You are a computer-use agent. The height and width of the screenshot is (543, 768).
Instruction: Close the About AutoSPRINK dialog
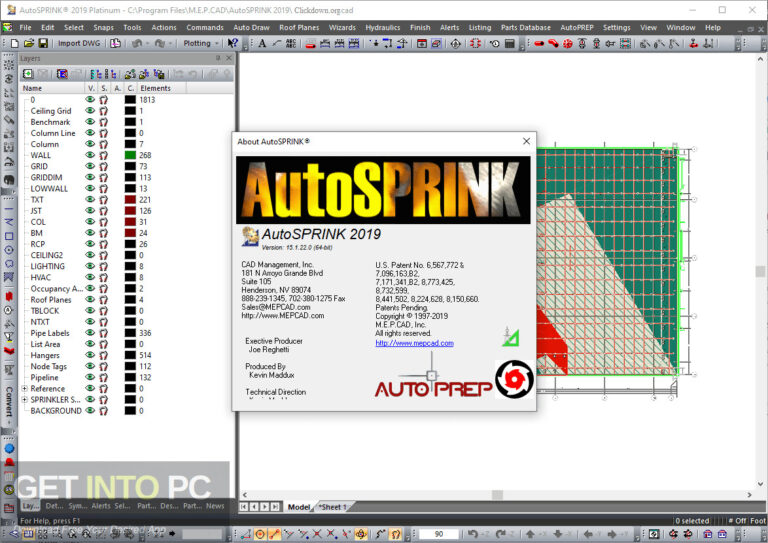pyautogui.click(x=527, y=141)
